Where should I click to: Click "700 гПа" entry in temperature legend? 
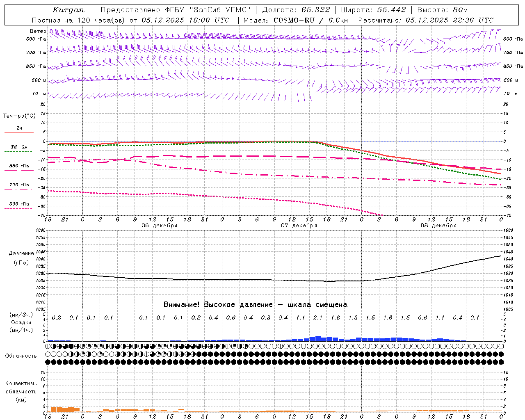(x=19, y=185)
